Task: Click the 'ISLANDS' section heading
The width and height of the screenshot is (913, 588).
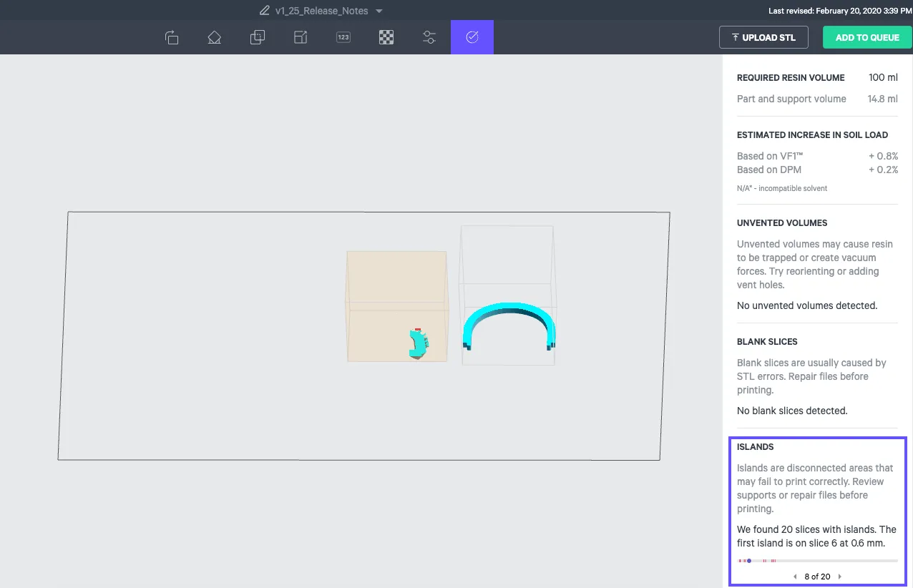Action: [756, 447]
